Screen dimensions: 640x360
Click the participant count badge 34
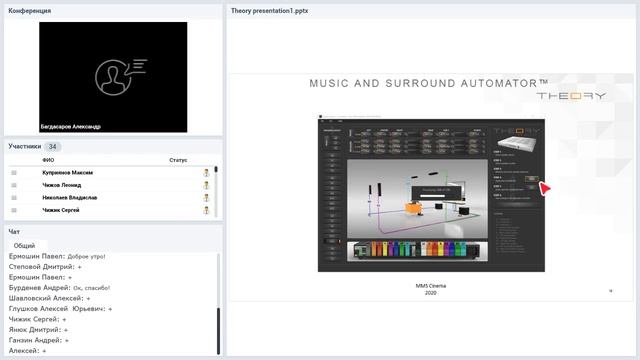point(52,147)
